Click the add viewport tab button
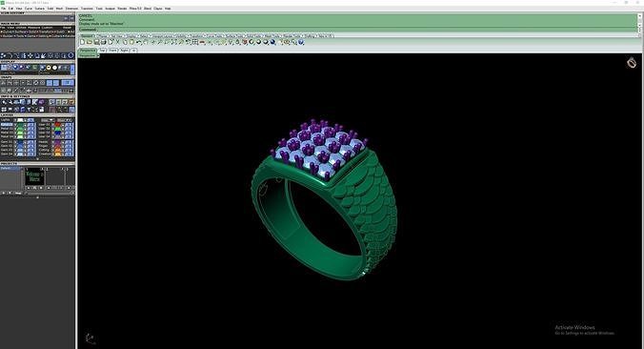644x349 pixels. coord(134,51)
